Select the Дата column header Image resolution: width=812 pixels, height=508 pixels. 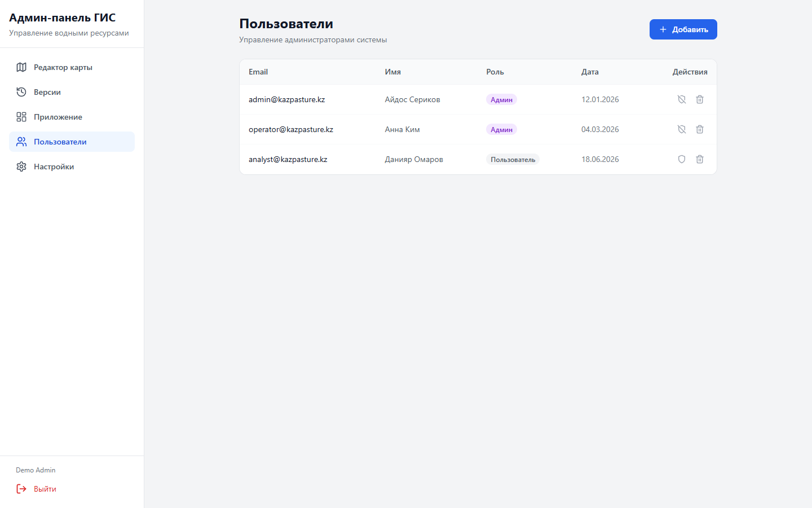(x=590, y=72)
